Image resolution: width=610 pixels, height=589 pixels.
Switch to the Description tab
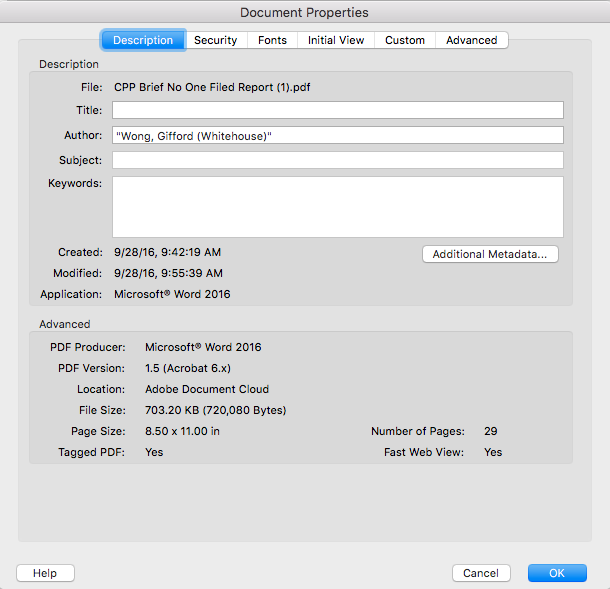coord(143,40)
